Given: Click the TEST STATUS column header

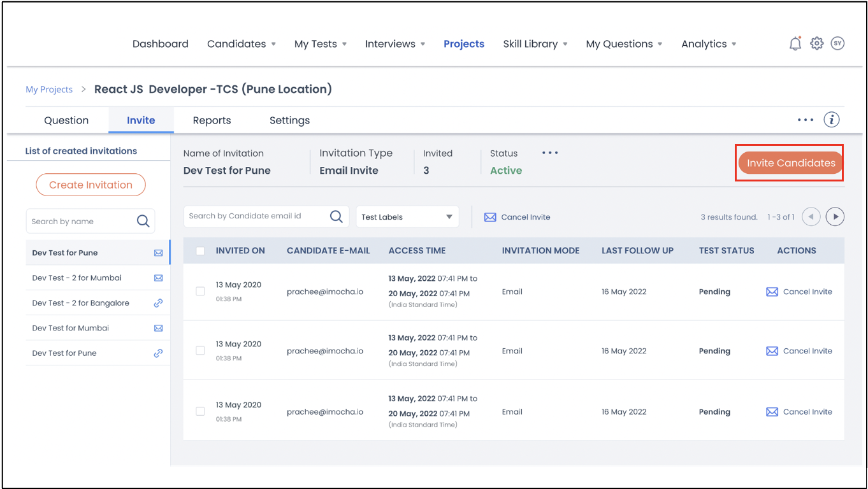Looking at the screenshot, I should 727,251.
